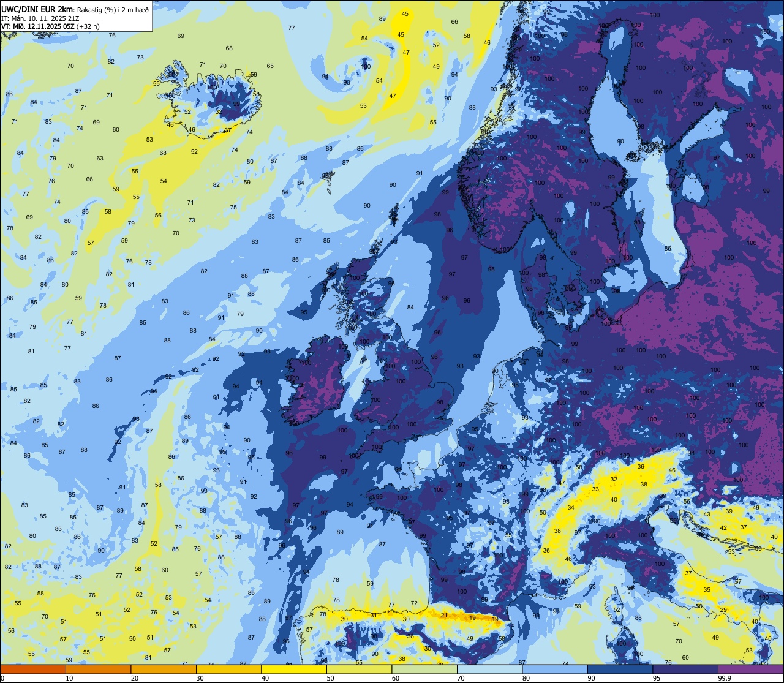
Task: Click the 10–20 orange legend swatch
Action: click(99, 670)
